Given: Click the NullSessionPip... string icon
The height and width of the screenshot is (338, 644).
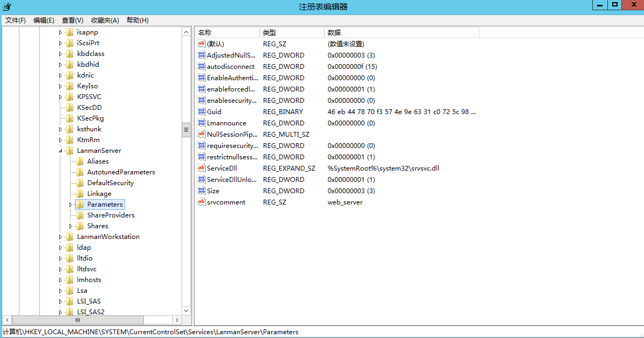Looking at the screenshot, I should tap(201, 133).
